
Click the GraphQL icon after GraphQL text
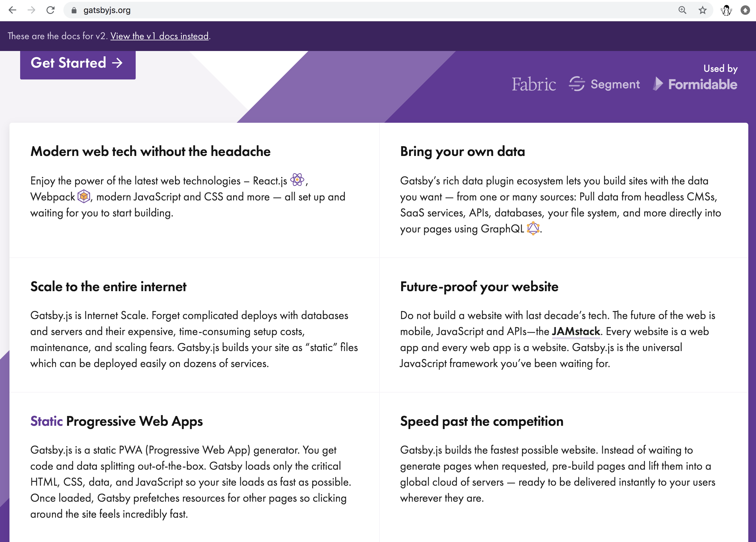pyautogui.click(x=533, y=229)
